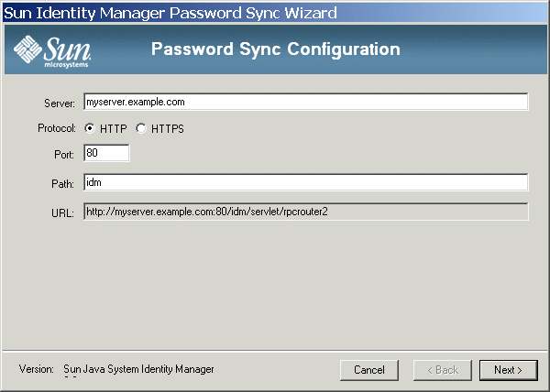Screen dimensions: 550x392
Task: Click the read-only URL field
Action: (x=306, y=212)
